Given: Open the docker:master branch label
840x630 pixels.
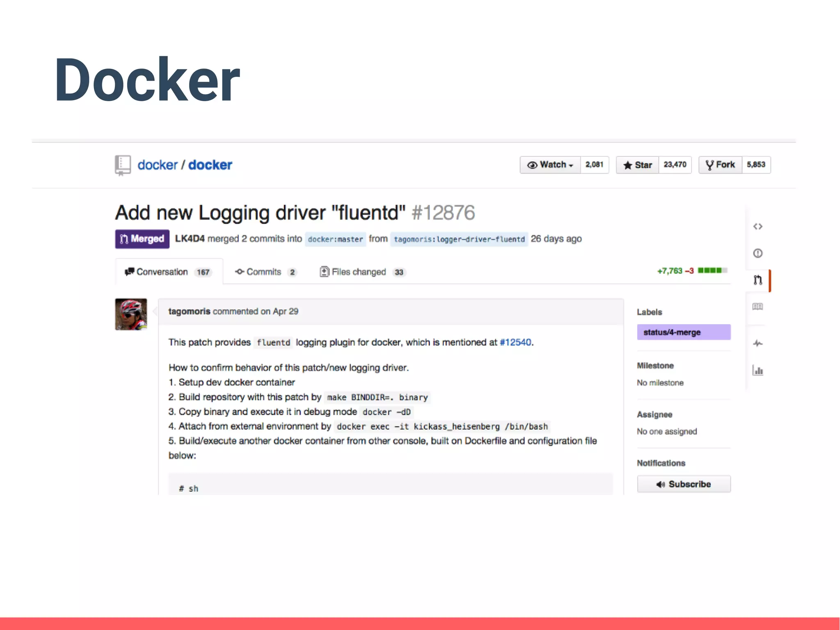Looking at the screenshot, I should 335,239.
